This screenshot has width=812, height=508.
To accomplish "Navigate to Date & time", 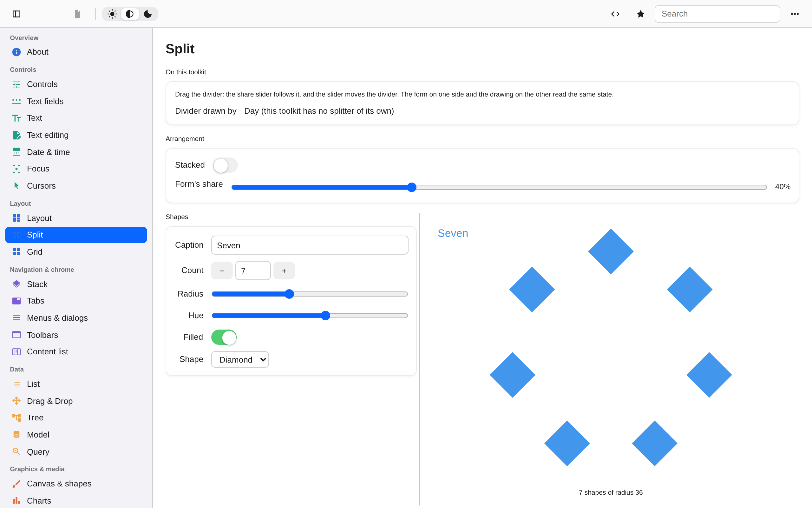I will pyautogui.click(x=76, y=152).
